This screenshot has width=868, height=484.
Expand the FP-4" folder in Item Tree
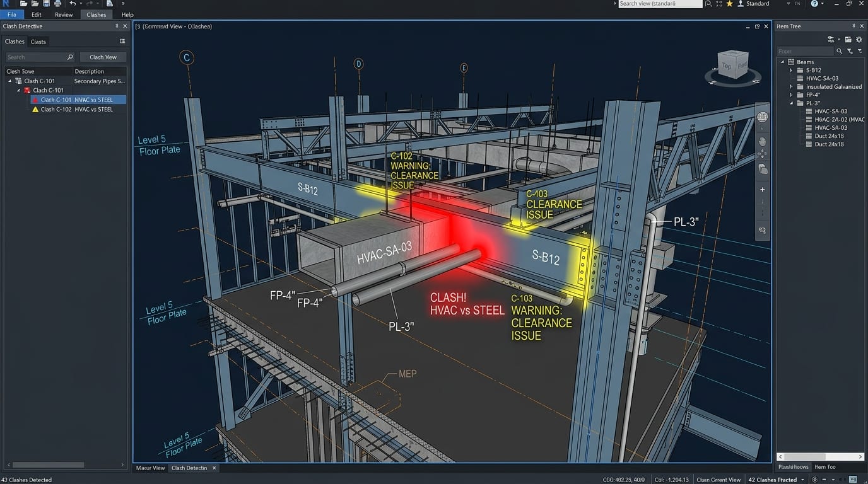tap(792, 95)
